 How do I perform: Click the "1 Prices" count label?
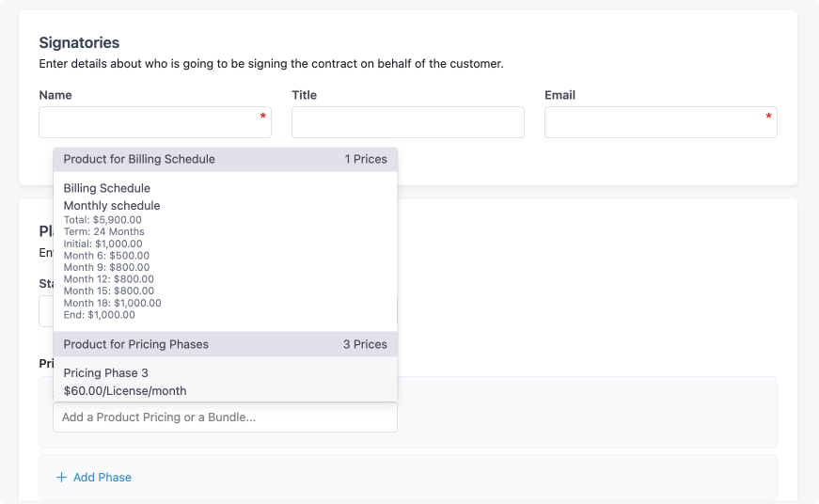(x=366, y=159)
